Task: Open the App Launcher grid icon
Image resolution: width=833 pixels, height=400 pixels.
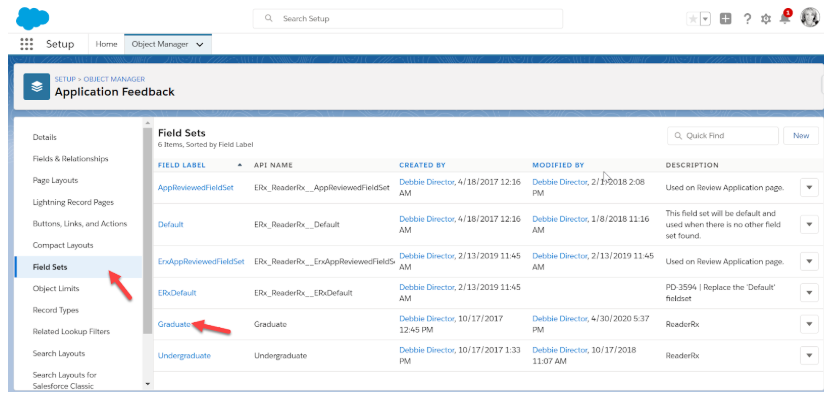Action: (x=26, y=44)
